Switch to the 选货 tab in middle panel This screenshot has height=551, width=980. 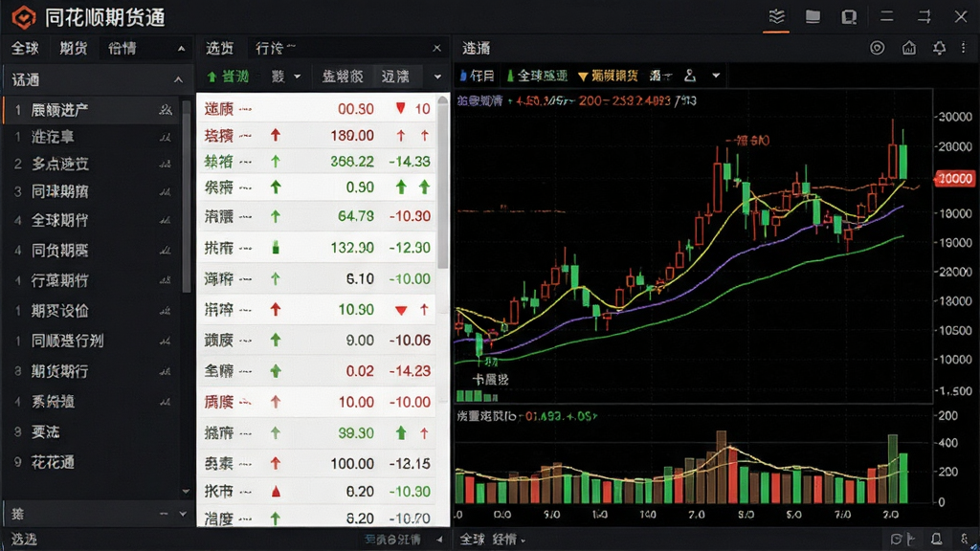click(219, 48)
